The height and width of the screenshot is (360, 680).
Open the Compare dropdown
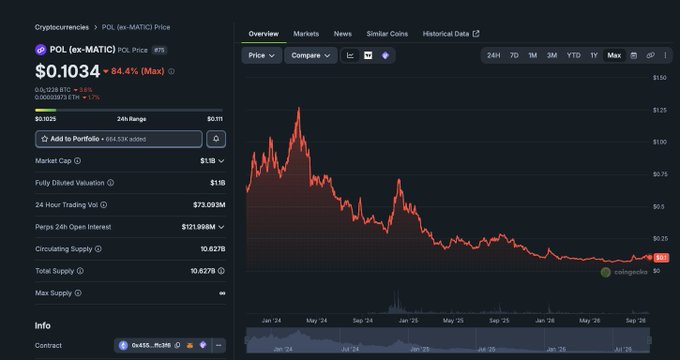tap(311, 56)
